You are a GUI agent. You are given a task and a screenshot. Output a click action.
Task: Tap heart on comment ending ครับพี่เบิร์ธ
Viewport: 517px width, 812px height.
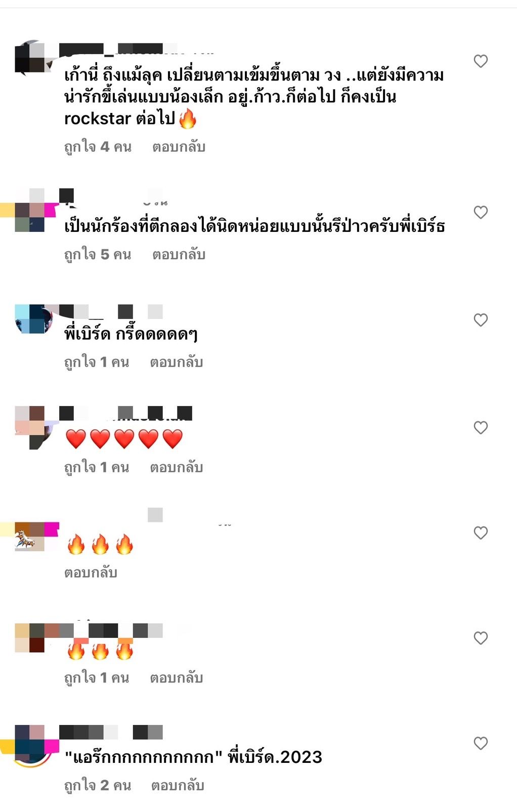click(x=480, y=212)
